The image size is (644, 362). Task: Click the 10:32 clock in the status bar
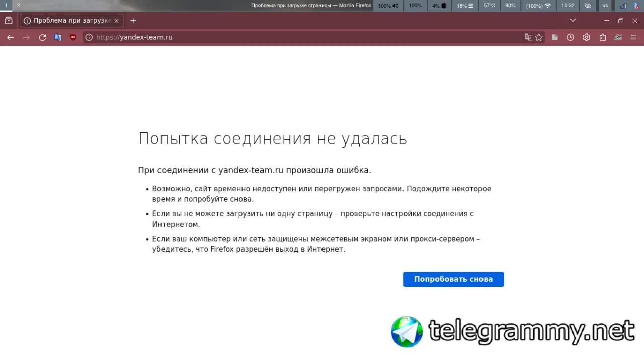[x=568, y=6]
